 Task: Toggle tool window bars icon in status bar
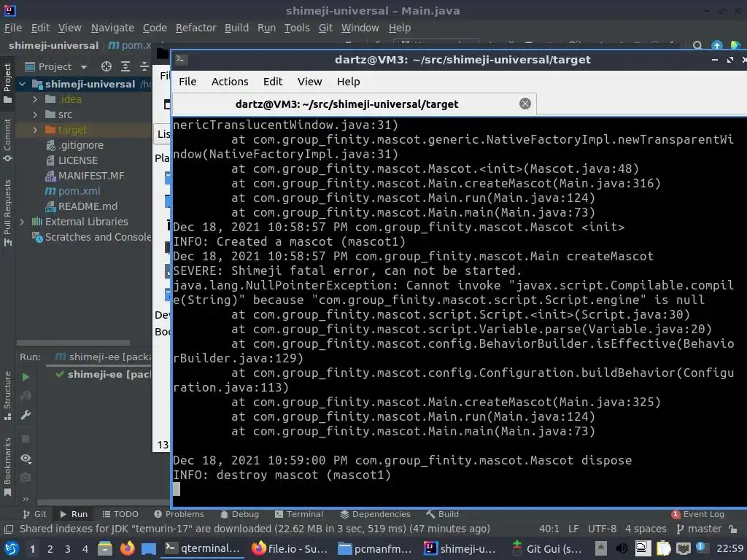coord(9,529)
